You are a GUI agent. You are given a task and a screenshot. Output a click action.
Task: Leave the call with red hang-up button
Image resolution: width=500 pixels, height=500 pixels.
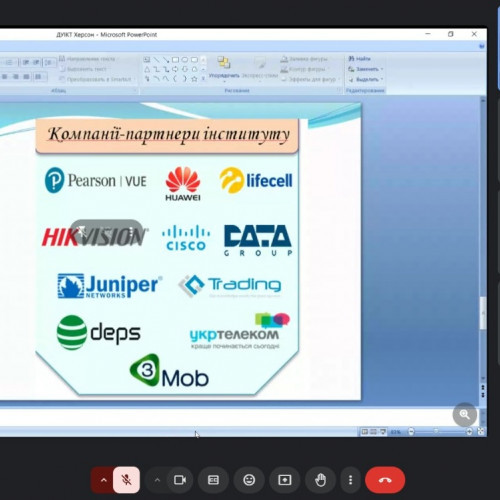click(x=385, y=480)
